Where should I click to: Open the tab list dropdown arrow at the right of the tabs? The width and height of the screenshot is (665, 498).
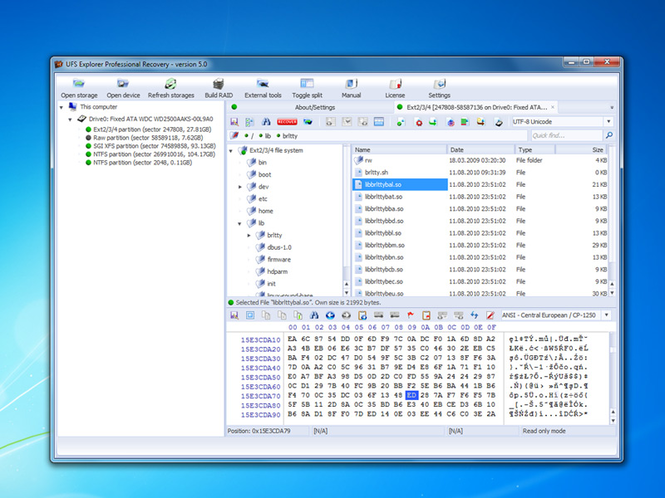pyautogui.click(x=612, y=108)
